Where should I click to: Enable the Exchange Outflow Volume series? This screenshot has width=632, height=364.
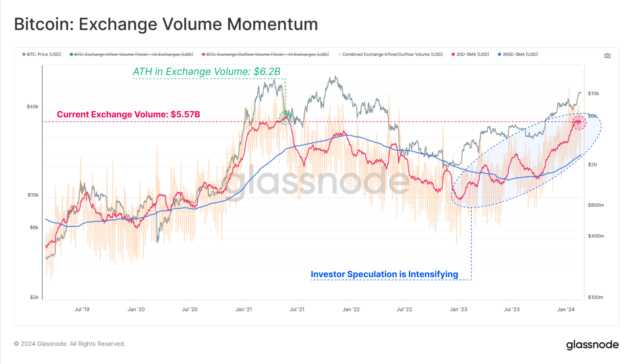pyautogui.click(x=265, y=54)
